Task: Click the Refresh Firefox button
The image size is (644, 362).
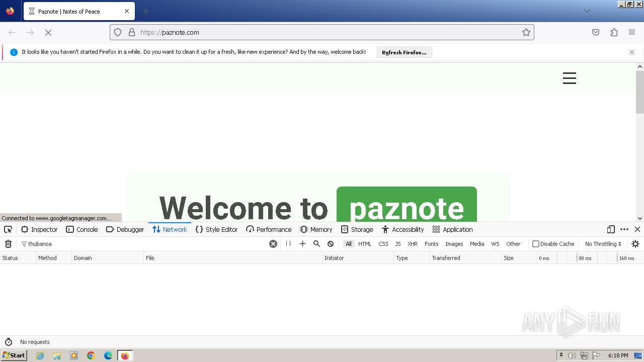Action: [x=404, y=52]
